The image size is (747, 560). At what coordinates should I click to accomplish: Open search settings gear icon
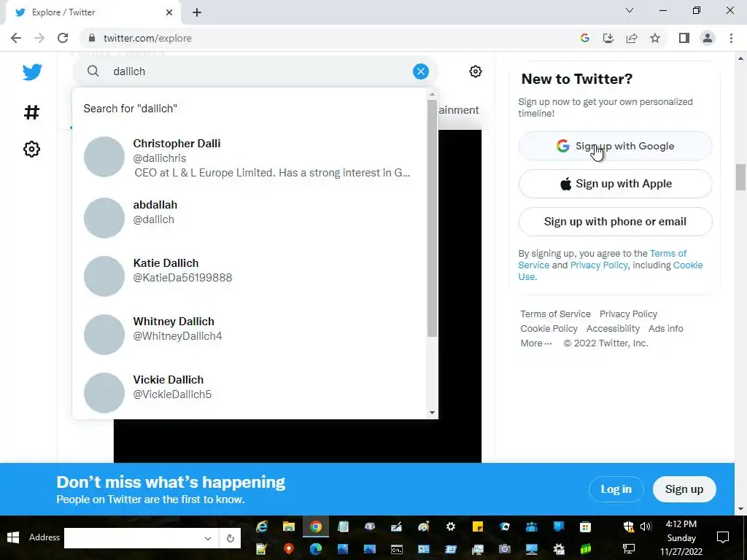(x=476, y=71)
